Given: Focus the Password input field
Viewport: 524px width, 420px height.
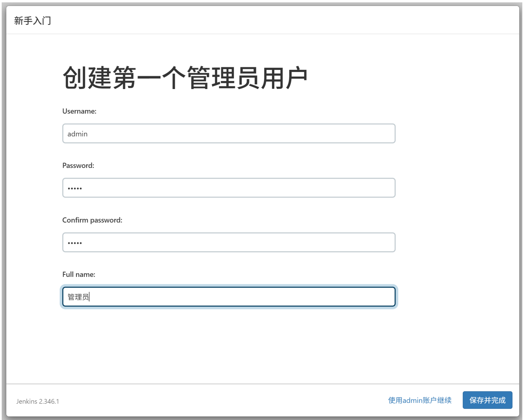Looking at the screenshot, I should pos(229,188).
